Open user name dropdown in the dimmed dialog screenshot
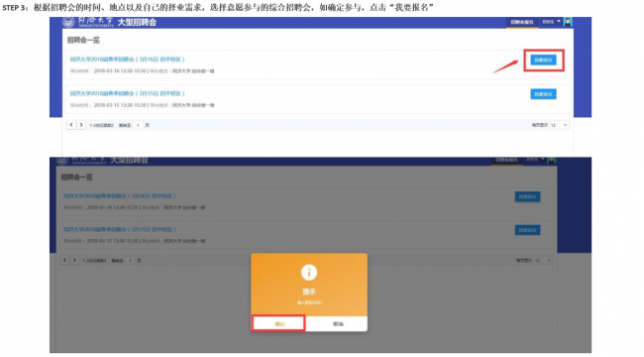 pos(535,160)
